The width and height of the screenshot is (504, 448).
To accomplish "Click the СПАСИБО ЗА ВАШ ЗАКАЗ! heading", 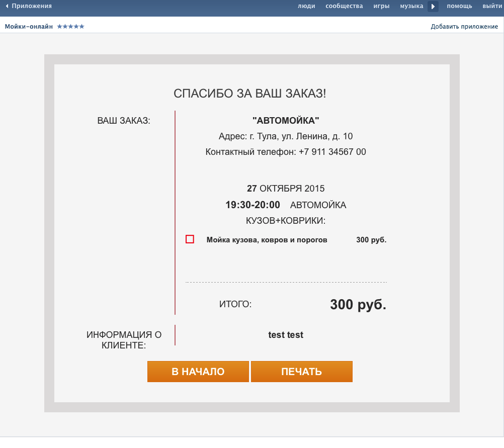I will 250,94.
